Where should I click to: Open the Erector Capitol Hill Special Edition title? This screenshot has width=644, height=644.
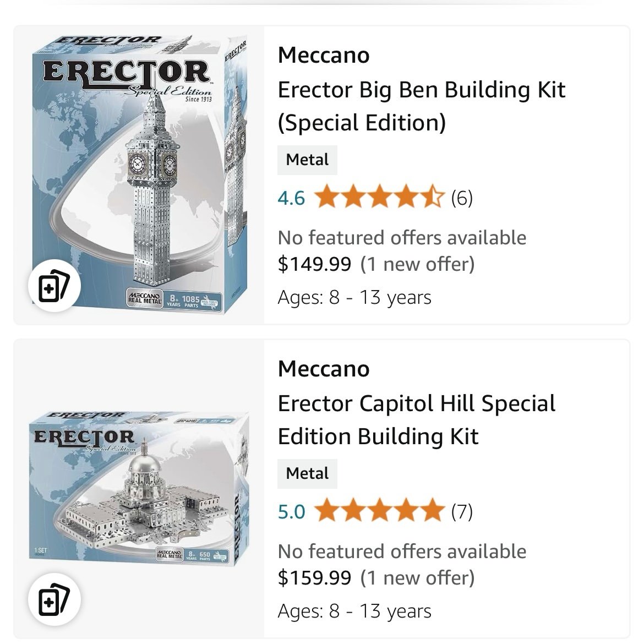(x=417, y=420)
